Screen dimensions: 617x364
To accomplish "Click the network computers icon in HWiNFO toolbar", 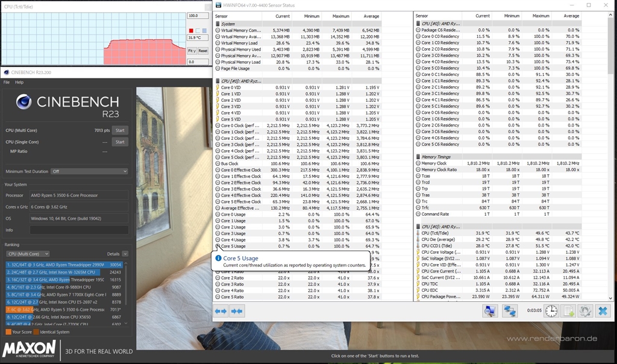I will [x=510, y=311].
